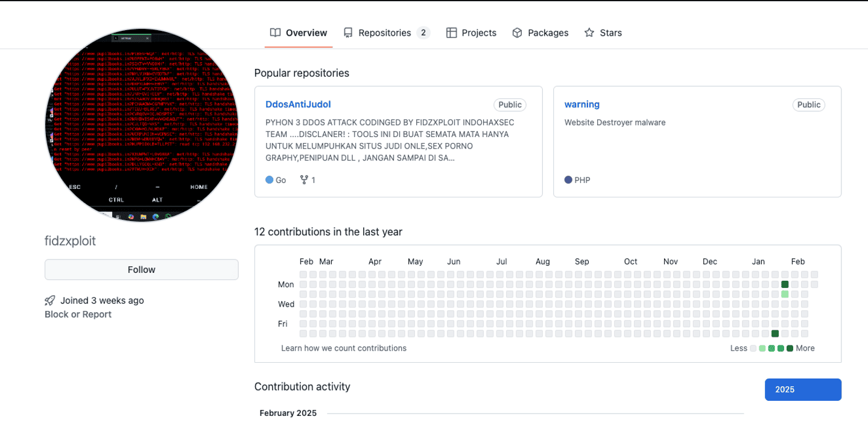Click the Stars star icon
The width and height of the screenshot is (868, 431).
click(x=589, y=33)
